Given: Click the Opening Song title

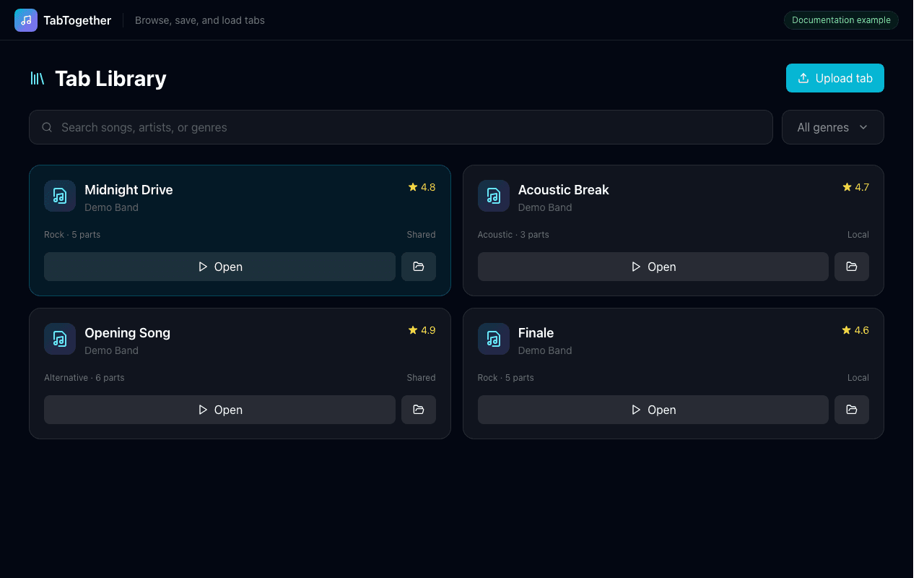Looking at the screenshot, I should (x=127, y=332).
